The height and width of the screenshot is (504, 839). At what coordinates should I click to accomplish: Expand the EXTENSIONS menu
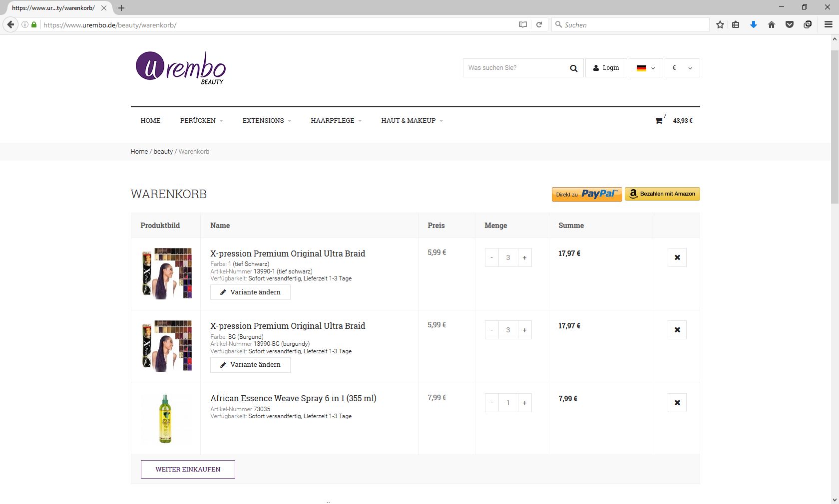267,120
